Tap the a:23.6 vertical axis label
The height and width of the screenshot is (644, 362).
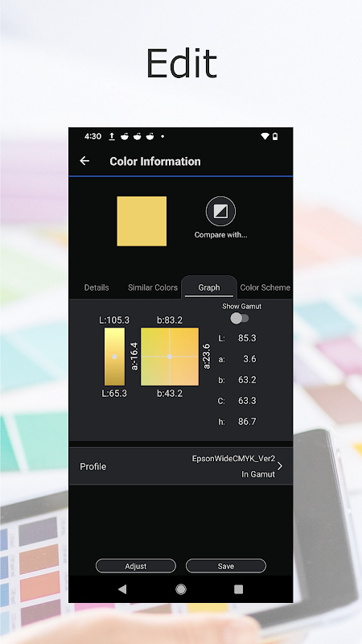207,357
